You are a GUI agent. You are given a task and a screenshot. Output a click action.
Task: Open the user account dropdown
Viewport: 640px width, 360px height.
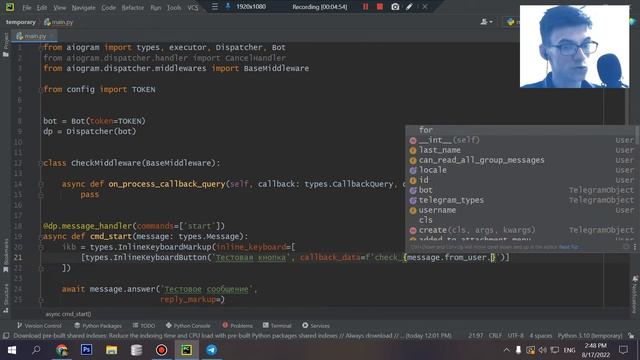click(x=486, y=22)
